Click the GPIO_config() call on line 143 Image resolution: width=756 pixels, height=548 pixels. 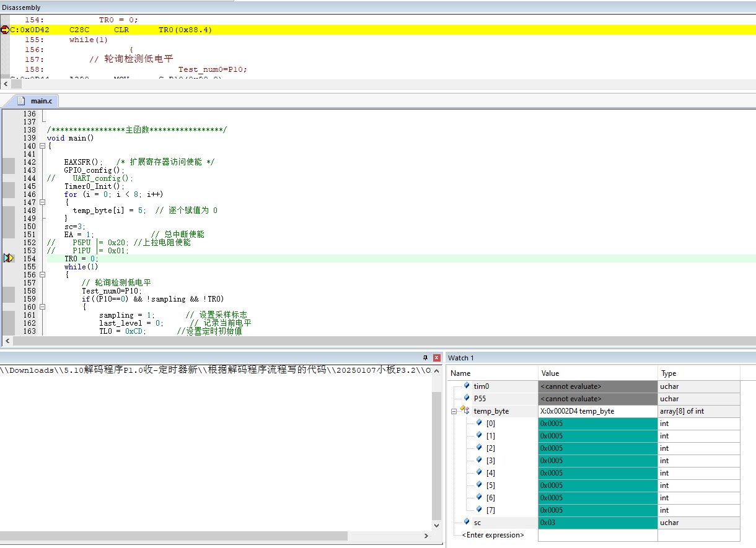[x=94, y=170]
